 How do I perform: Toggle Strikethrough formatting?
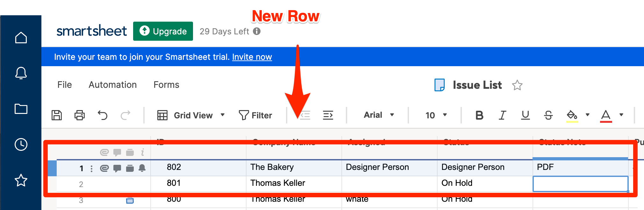coord(548,115)
